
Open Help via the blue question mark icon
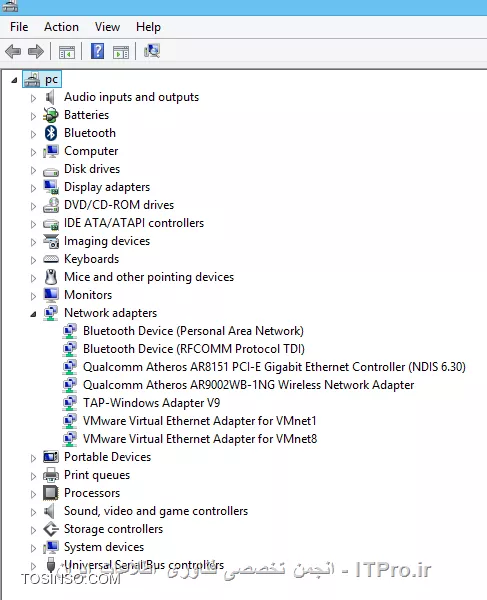(98, 51)
